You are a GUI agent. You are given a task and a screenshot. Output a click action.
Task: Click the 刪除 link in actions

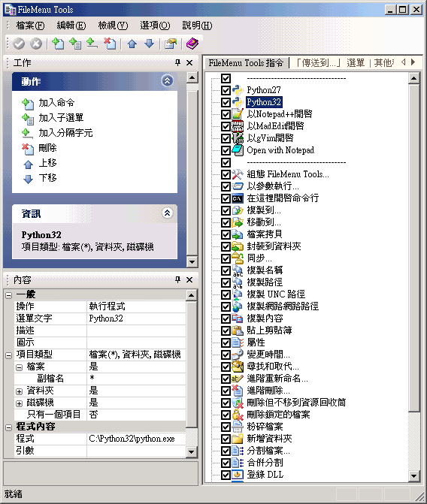(47, 148)
